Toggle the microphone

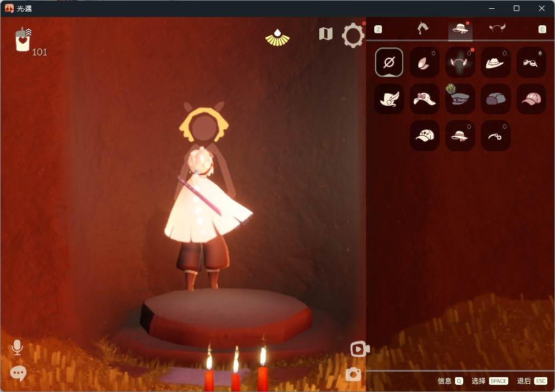[x=17, y=347]
